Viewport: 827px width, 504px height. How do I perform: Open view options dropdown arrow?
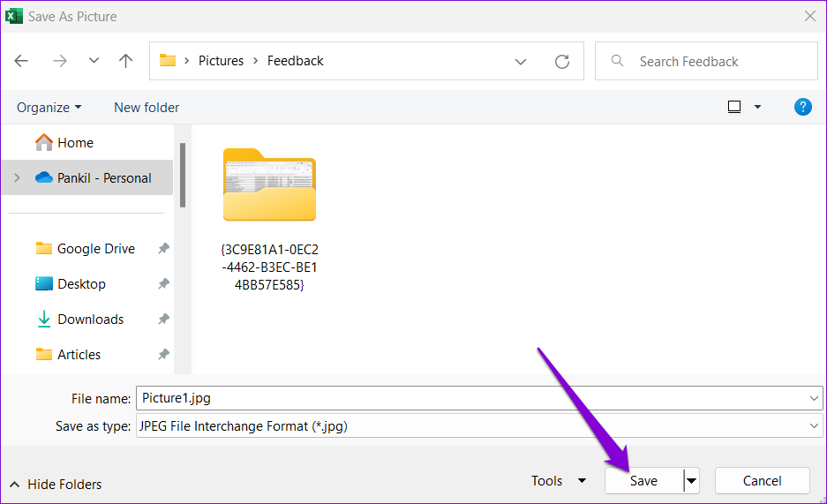coord(758,107)
